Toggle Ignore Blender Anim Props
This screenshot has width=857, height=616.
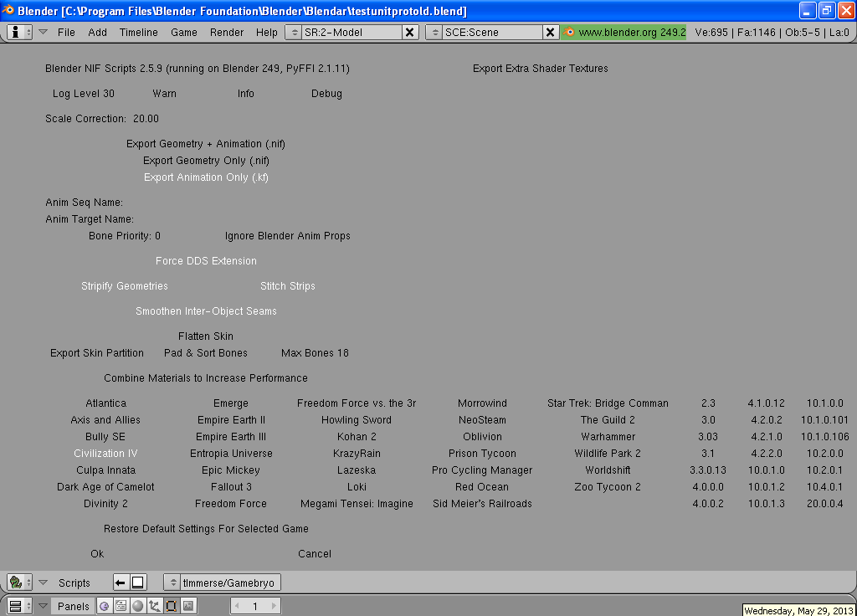click(288, 235)
